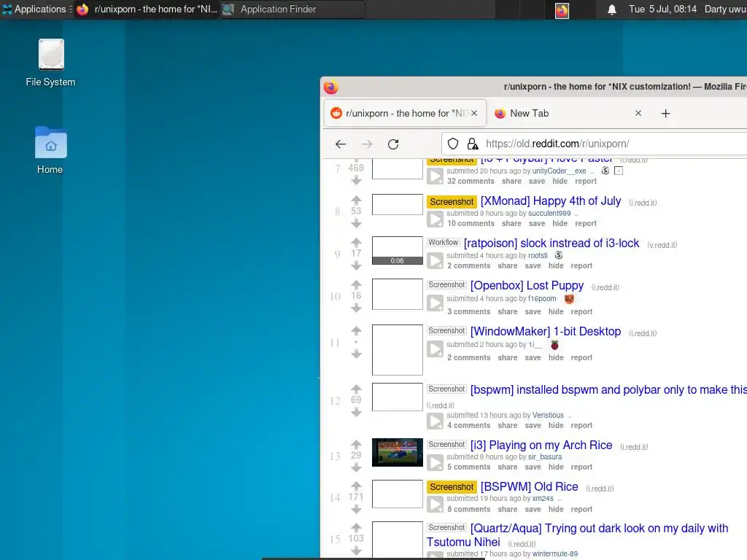Click the padlock site information icon
The height and width of the screenshot is (560, 747).
[x=472, y=144]
